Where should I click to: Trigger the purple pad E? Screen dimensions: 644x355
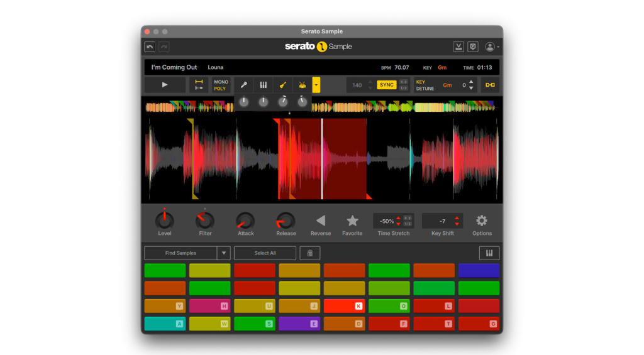(x=299, y=324)
